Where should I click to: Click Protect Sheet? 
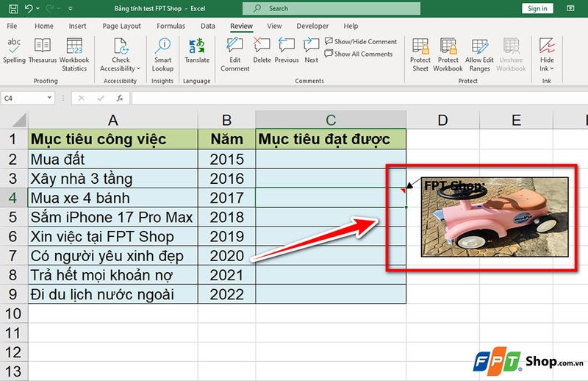click(x=420, y=55)
